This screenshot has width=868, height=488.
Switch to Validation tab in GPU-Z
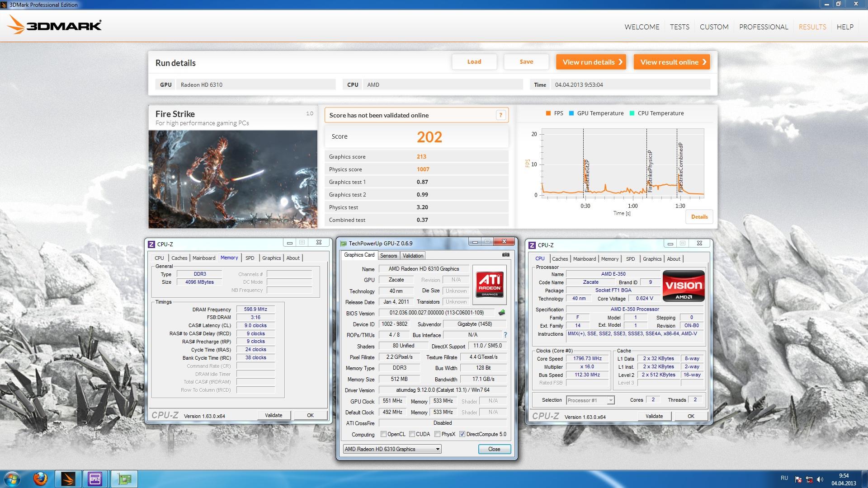(x=413, y=256)
